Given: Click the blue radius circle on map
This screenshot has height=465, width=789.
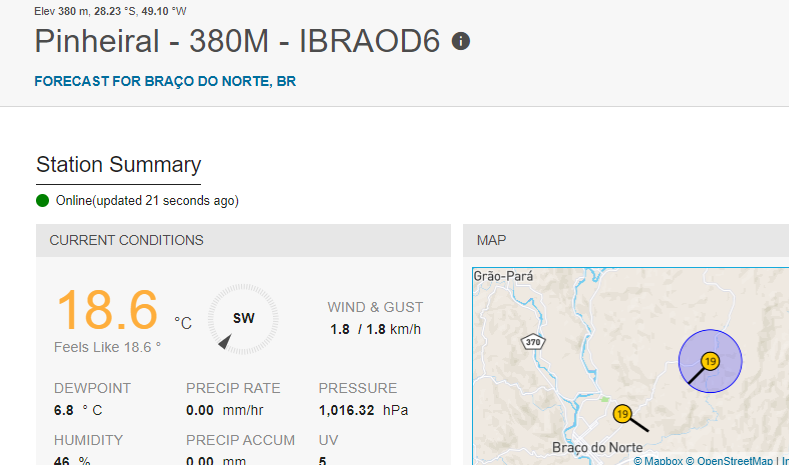Looking at the screenshot, I should (x=710, y=361).
